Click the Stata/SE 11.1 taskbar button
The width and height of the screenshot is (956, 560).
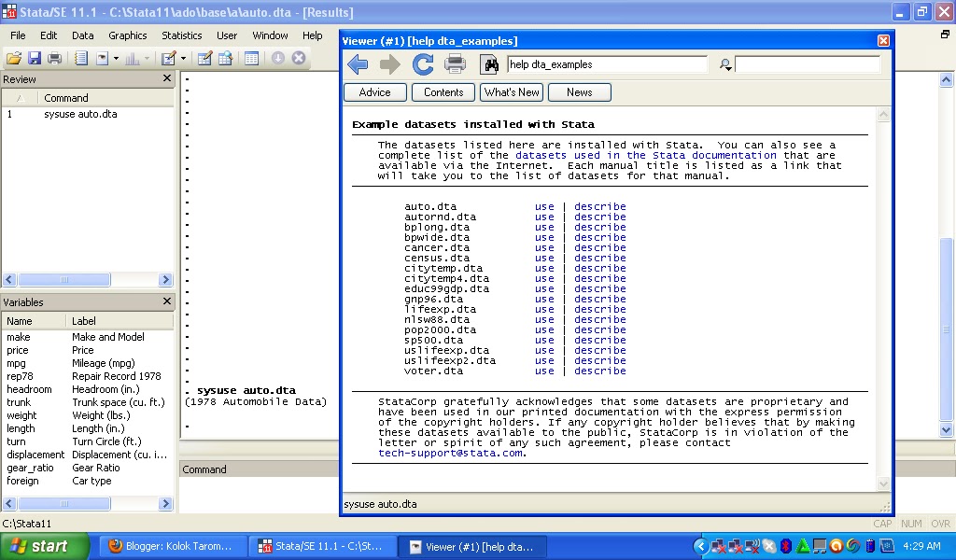(x=322, y=547)
